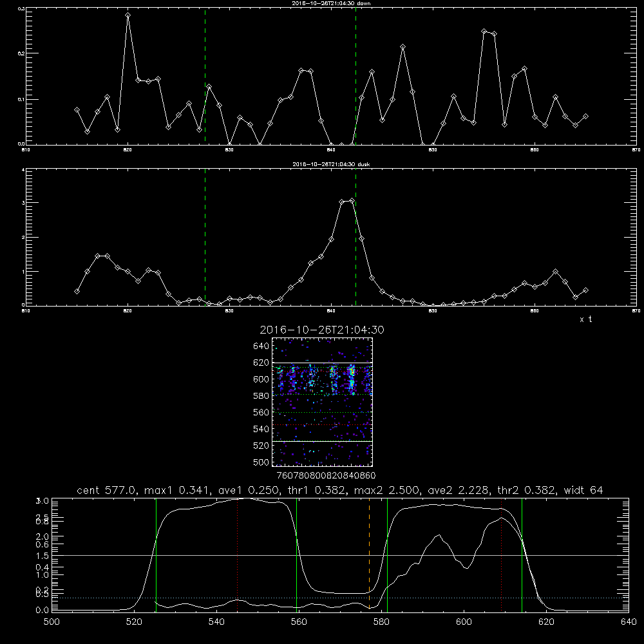This screenshot has width=644, height=644.
Task: Click the first data point of the dusk curve
Action: point(77,291)
